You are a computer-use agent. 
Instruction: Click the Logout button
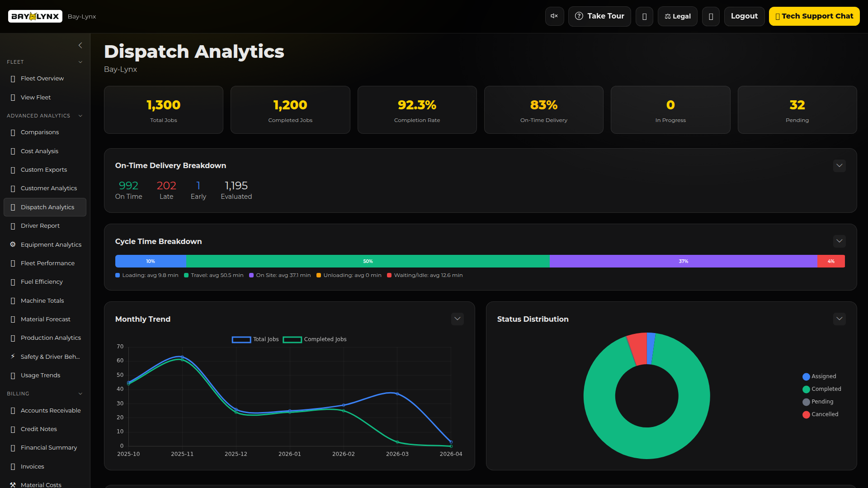click(x=744, y=16)
